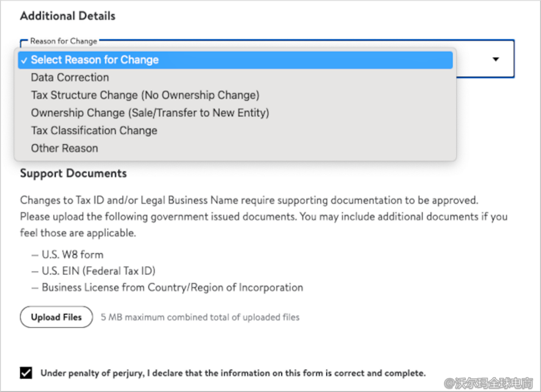The image size is (541, 392).
Task: Click the Reason for Change field label
Action: coord(64,41)
